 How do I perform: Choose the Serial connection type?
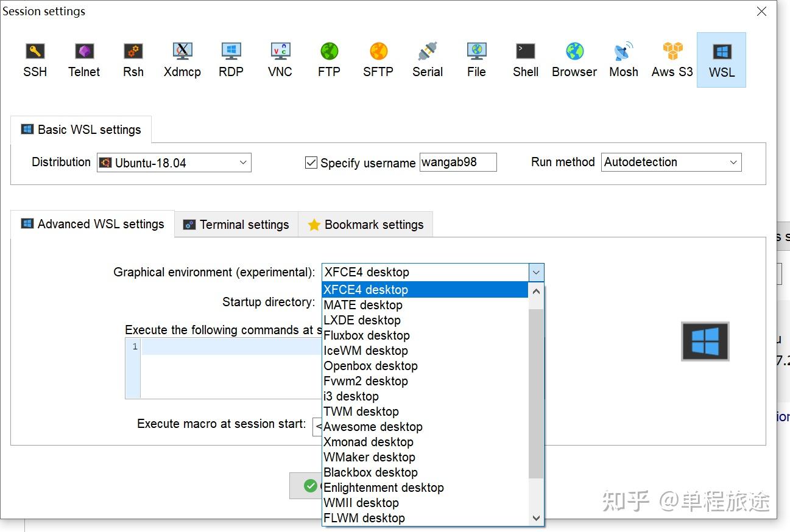[427, 59]
